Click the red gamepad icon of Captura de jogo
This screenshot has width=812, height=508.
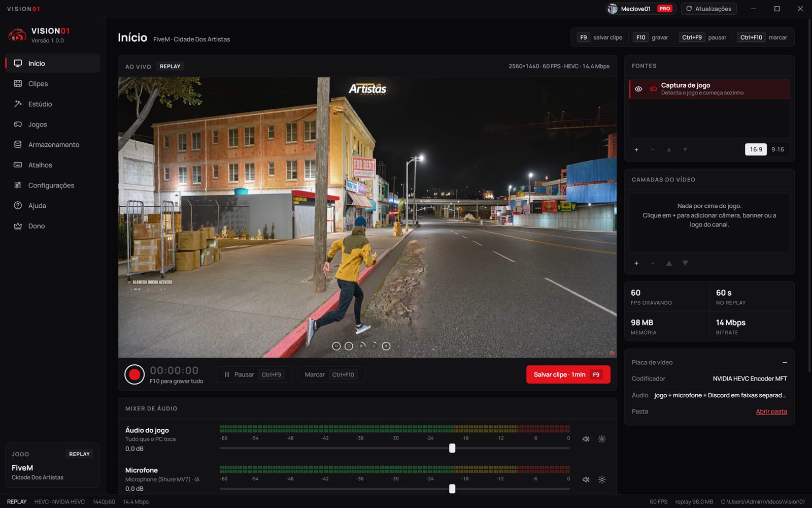(653, 89)
